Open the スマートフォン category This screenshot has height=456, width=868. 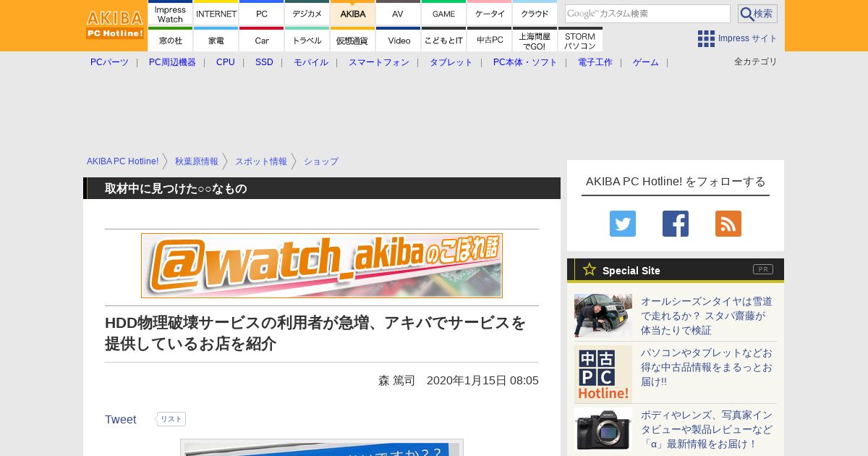coord(379,62)
